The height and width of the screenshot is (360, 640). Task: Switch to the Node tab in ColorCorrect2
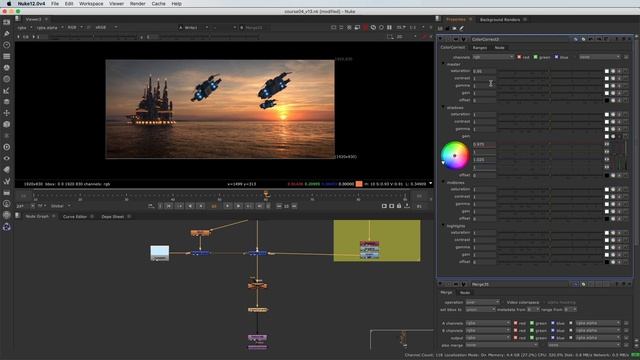[499, 48]
